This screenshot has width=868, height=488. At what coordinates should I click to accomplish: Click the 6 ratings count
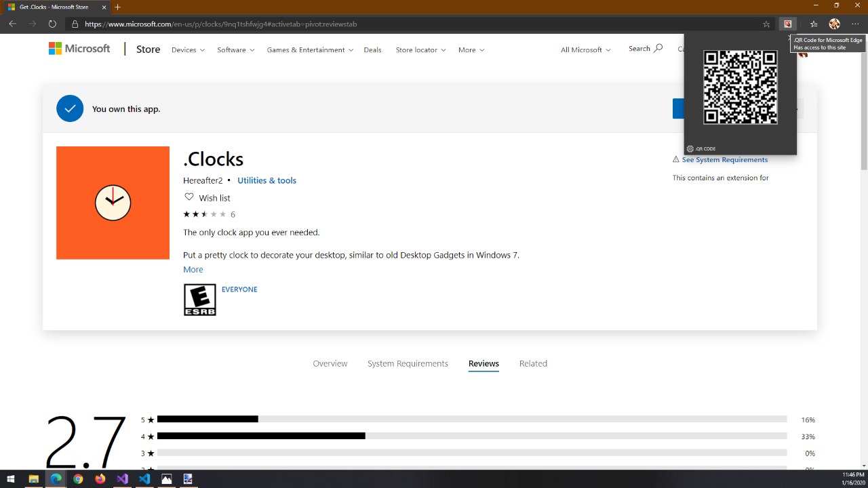[x=233, y=214]
